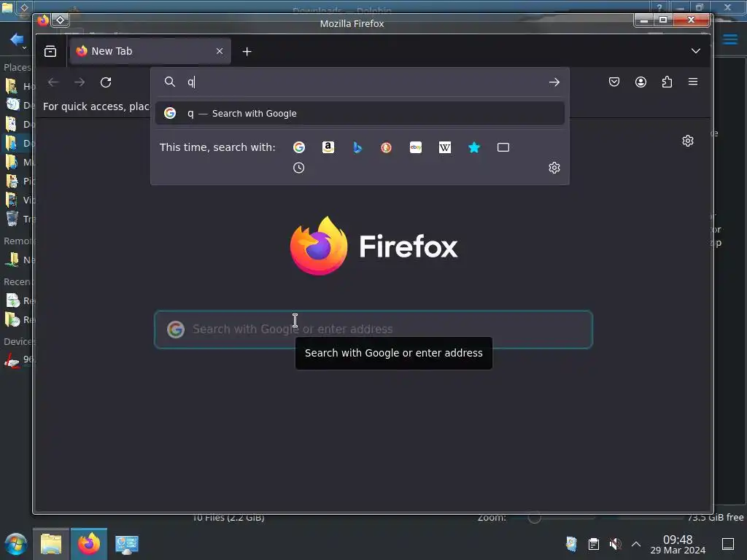Search open tabs via the tab icon
747x560 pixels.
(503, 147)
